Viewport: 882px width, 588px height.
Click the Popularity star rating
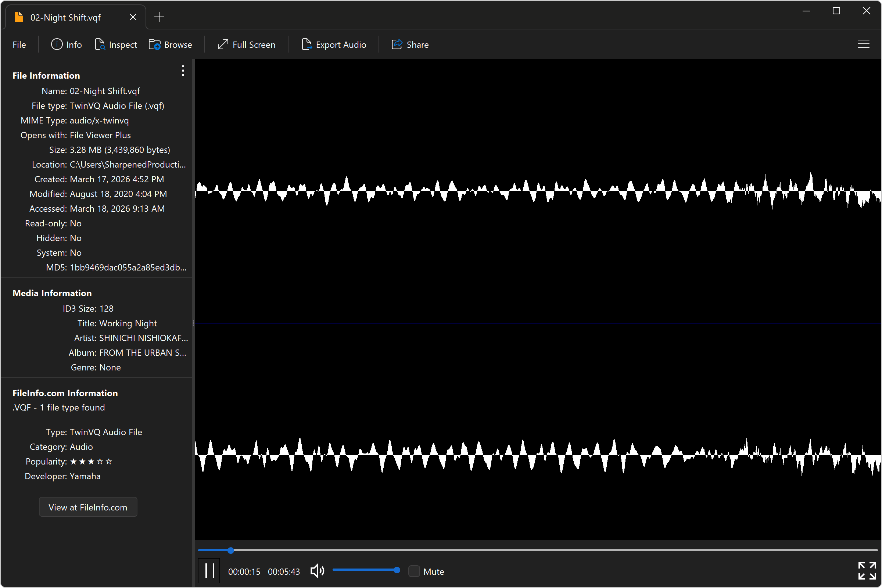(x=91, y=462)
